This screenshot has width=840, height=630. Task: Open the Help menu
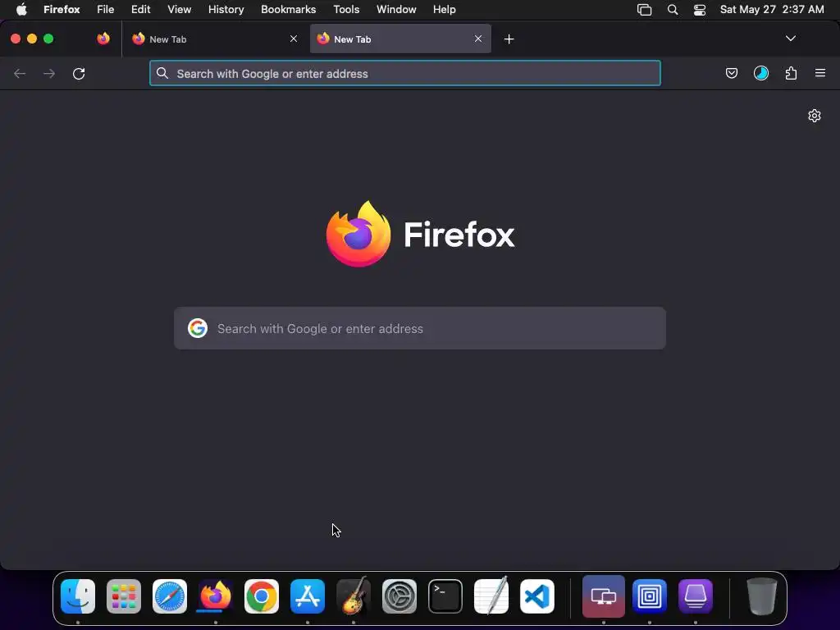coord(444,10)
